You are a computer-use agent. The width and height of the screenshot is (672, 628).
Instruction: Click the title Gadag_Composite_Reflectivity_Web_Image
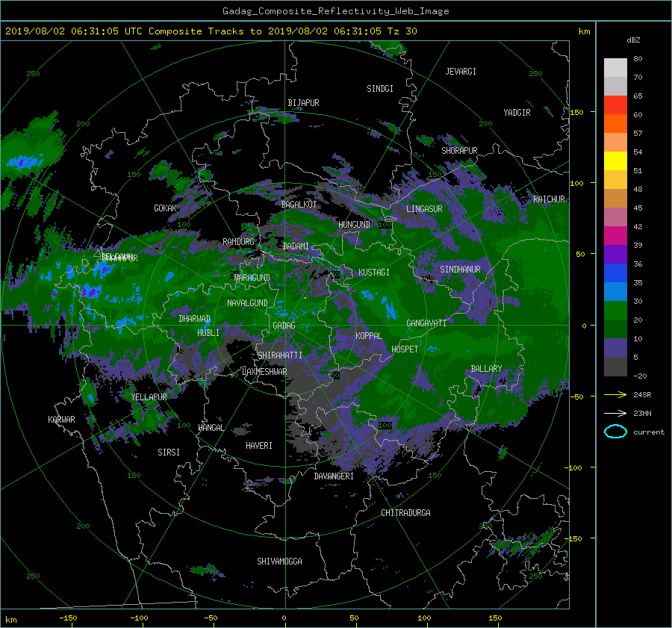coord(335,11)
